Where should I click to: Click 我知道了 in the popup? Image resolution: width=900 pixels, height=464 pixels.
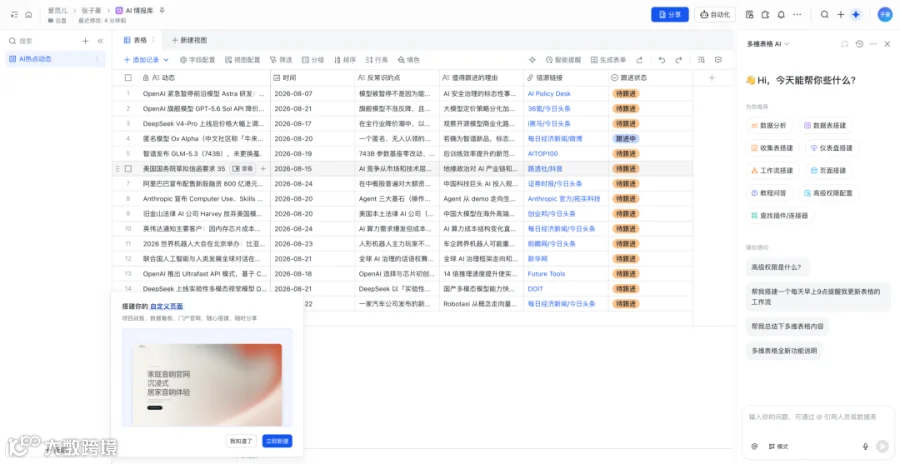click(x=241, y=441)
